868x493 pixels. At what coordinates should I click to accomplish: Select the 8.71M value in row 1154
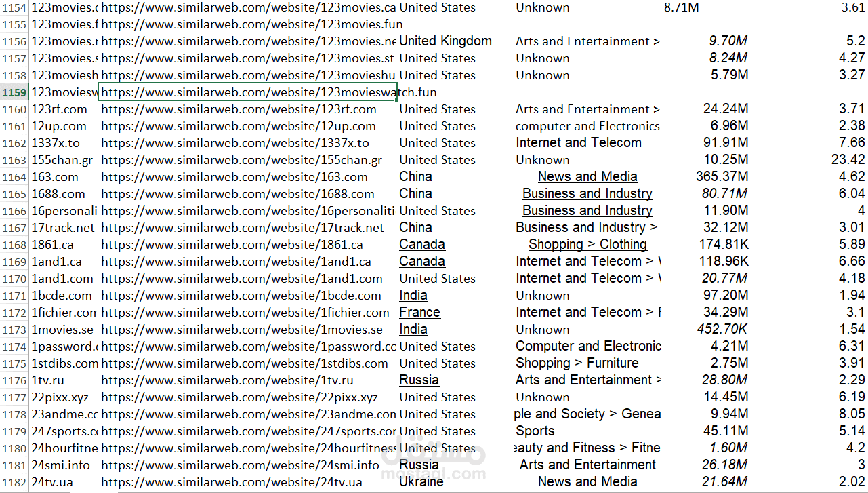(682, 7)
